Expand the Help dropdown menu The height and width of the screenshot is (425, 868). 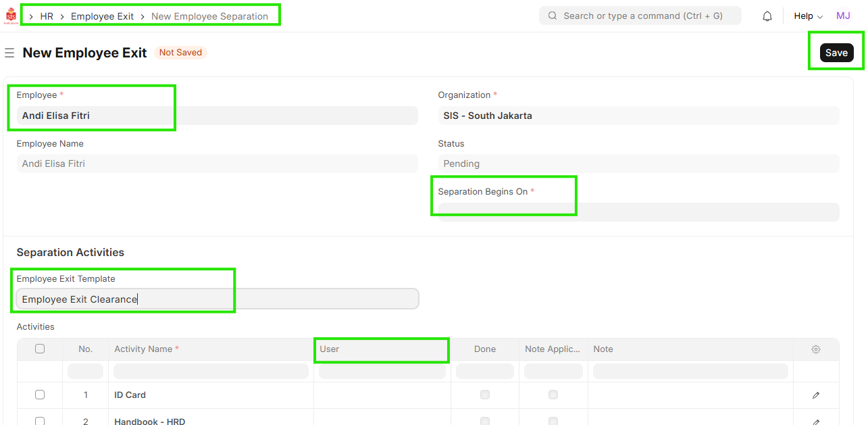pos(808,16)
